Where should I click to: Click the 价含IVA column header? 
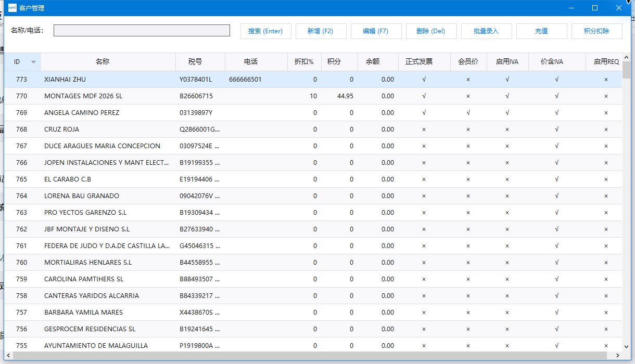[557, 62]
